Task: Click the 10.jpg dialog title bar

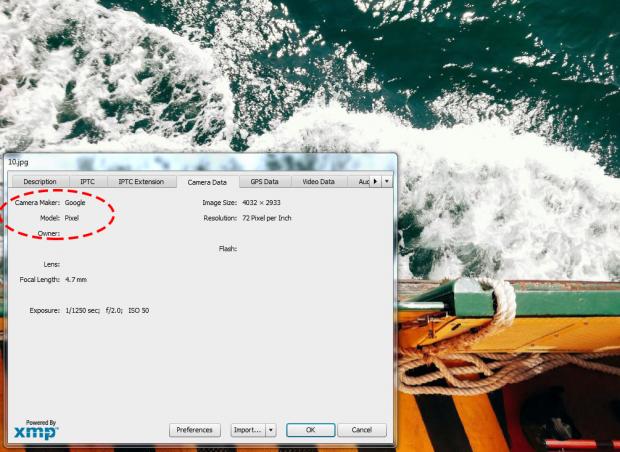Action: [x=200, y=160]
